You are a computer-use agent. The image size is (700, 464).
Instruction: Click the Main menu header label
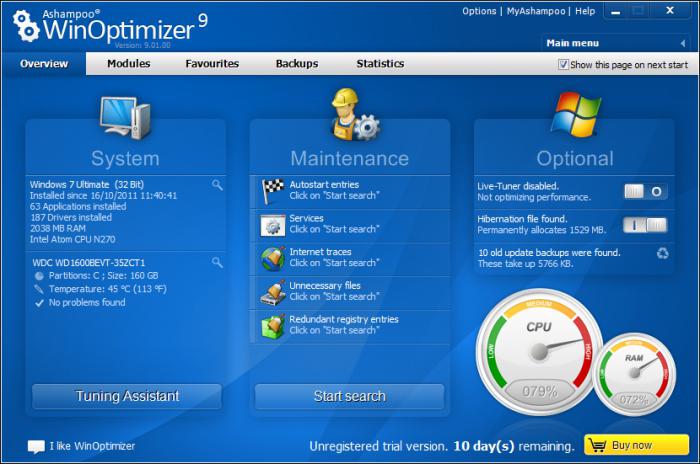click(572, 43)
